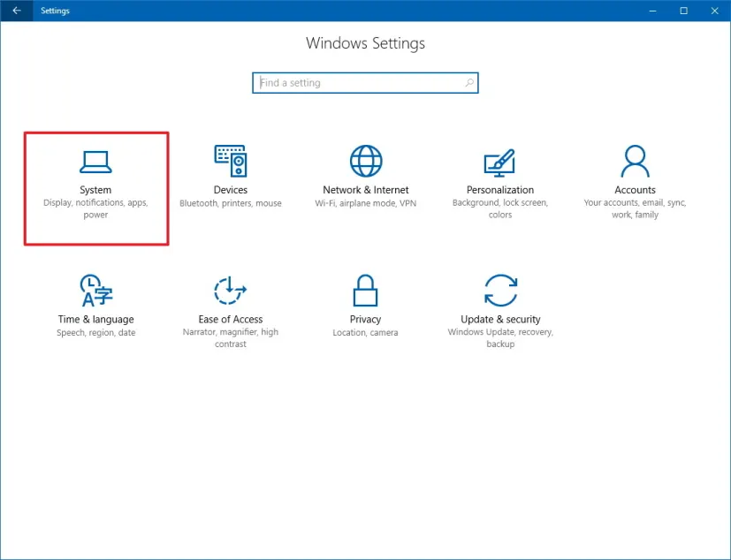Click the Time & language label
Image resolution: width=731 pixels, height=560 pixels.
pyautogui.click(x=96, y=319)
